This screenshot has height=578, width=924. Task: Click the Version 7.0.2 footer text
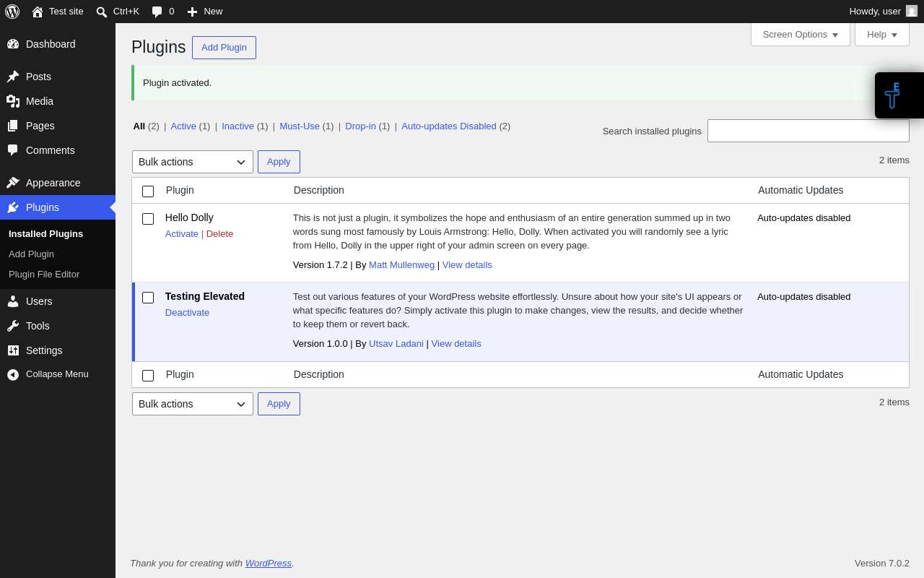[x=882, y=563]
